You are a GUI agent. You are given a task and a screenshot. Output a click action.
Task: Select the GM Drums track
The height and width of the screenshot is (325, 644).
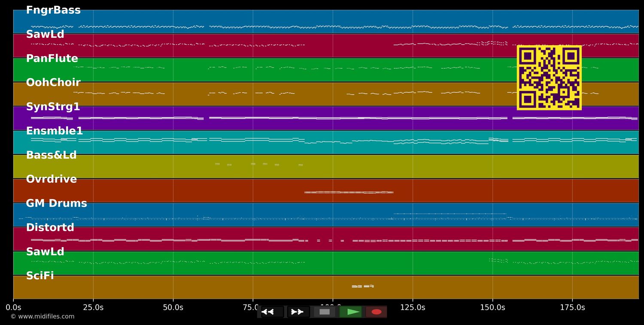56,204
